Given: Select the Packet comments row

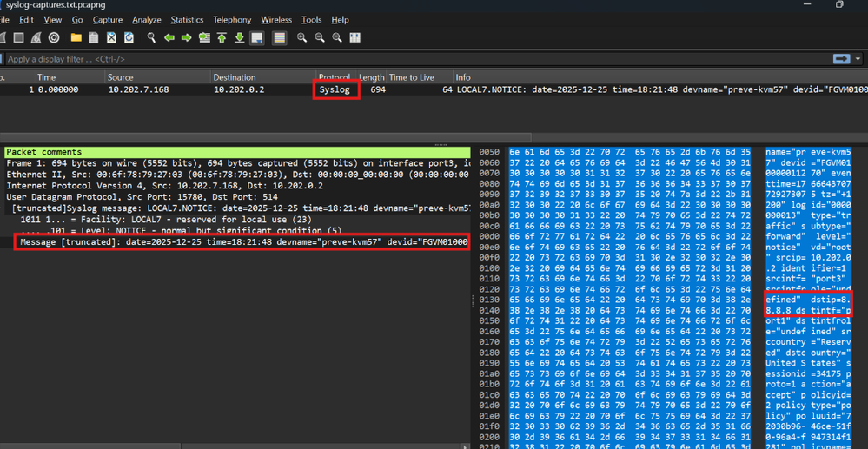Looking at the screenshot, I should [x=237, y=152].
